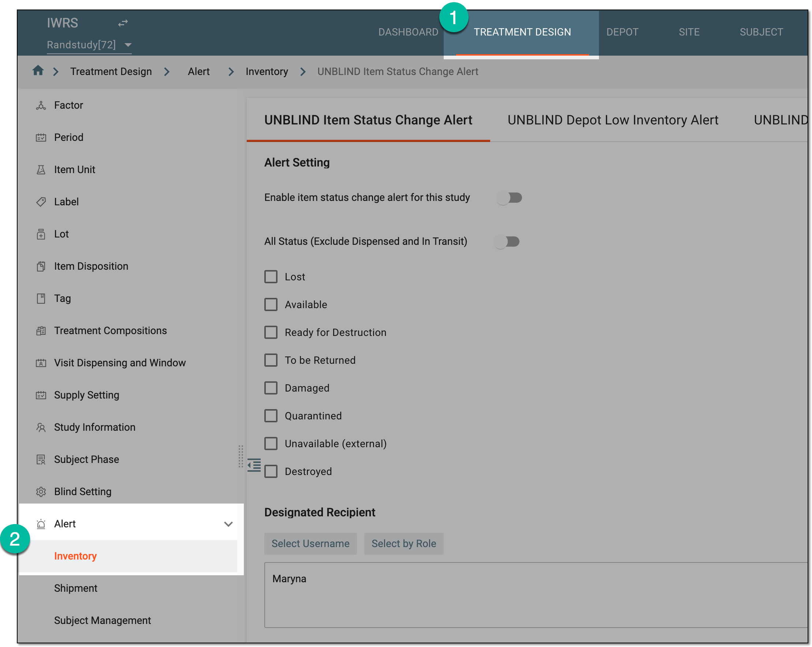Open the Randstudy[72] study dropdown

(89, 45)
